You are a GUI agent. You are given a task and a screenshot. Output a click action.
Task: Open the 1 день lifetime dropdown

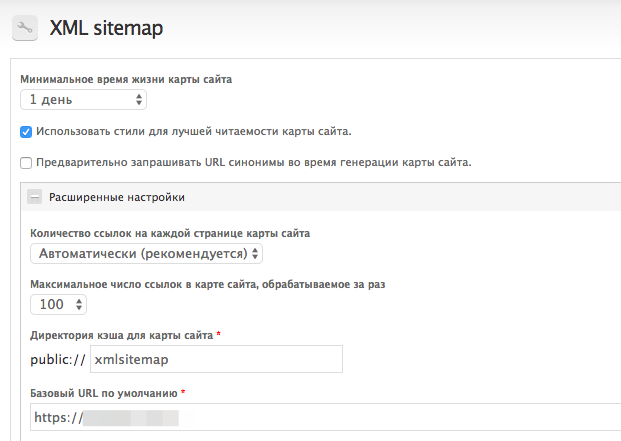pos(84,99)
